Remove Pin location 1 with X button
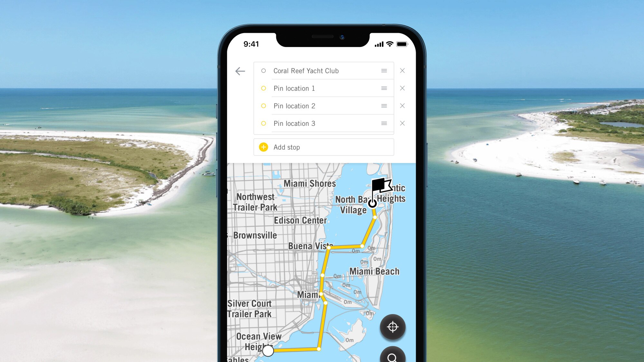Viewport: 644px width, 362px height. [x=402, y=88]
